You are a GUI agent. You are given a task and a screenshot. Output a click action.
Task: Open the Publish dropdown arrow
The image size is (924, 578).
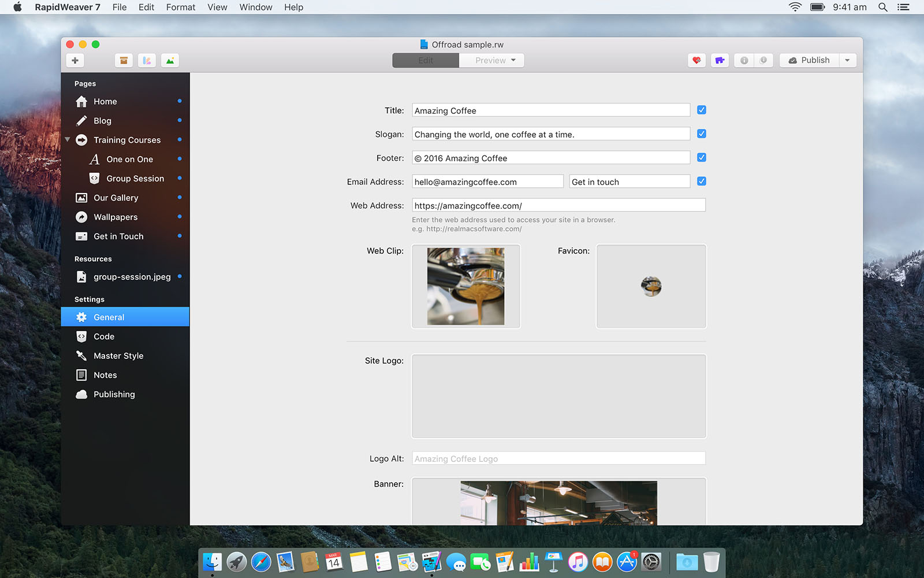pos(847,60)
